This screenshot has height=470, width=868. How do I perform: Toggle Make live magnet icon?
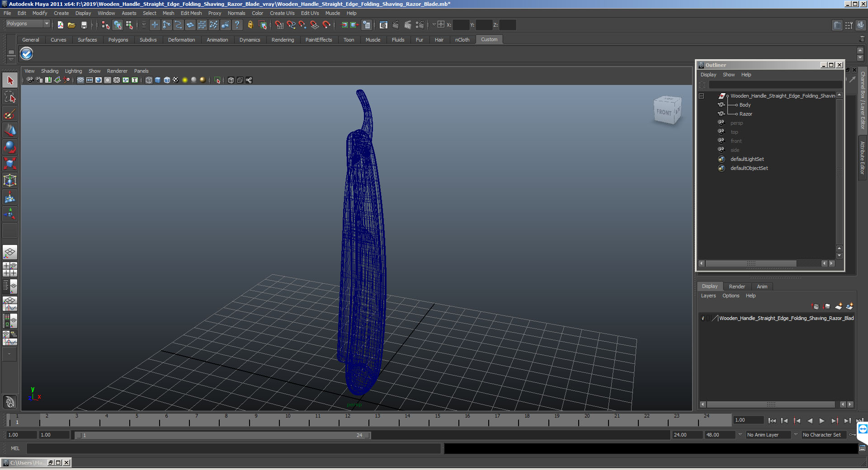(x=326, y=25)
